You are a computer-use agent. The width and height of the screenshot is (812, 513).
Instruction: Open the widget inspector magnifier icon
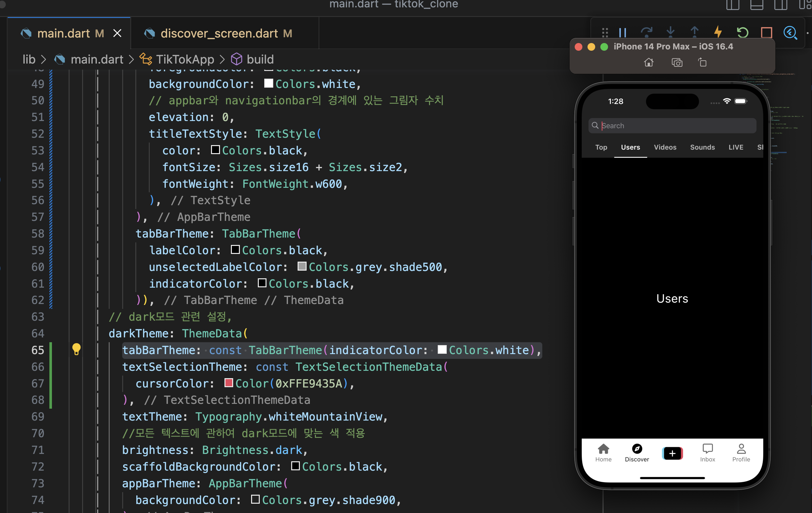coord(790,33)
